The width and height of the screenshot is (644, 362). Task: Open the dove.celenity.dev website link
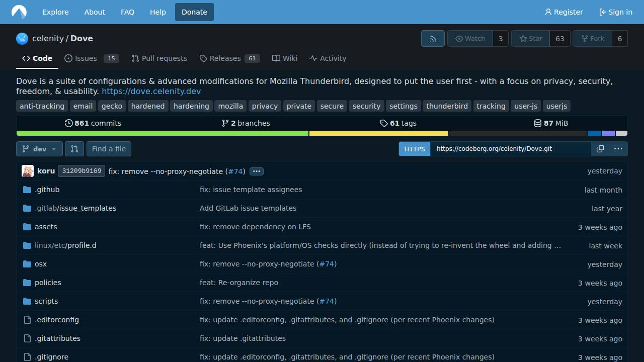[x=151, y=91]
